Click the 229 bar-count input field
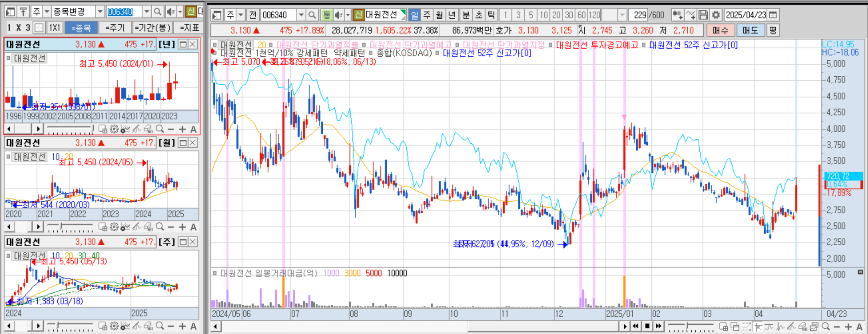 coord(638,15)
